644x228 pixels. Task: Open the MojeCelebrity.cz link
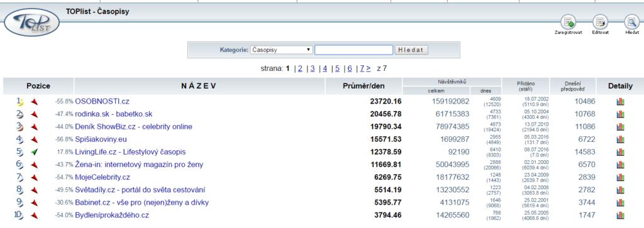103,178
